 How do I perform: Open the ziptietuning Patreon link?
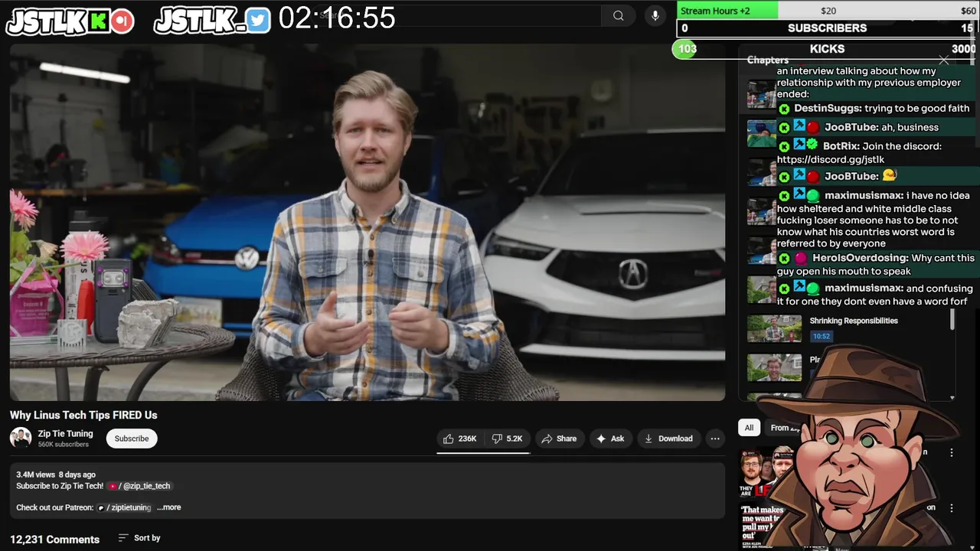(x=124, y=507)
